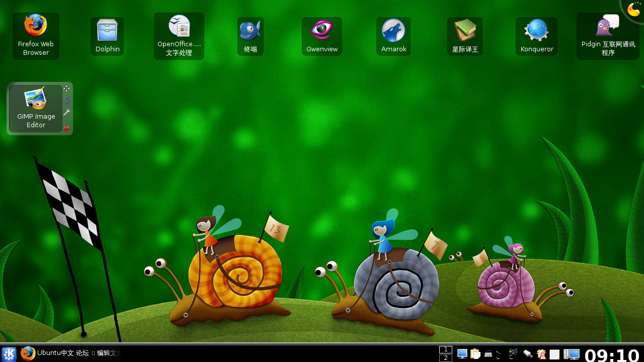The image size is (644, 362).
Task: Open the GIMP Image Editor widget
Action: [36, 109]
